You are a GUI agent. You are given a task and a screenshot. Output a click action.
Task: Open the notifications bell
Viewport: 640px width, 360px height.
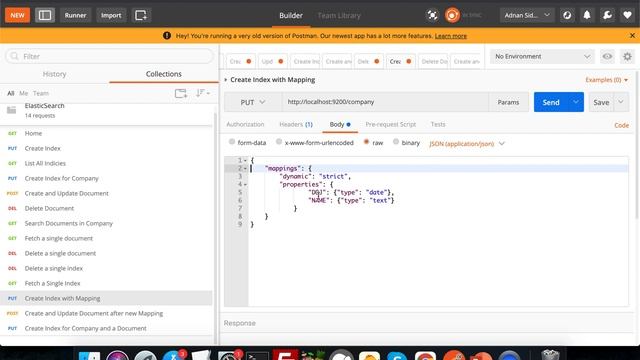point(587,16)
